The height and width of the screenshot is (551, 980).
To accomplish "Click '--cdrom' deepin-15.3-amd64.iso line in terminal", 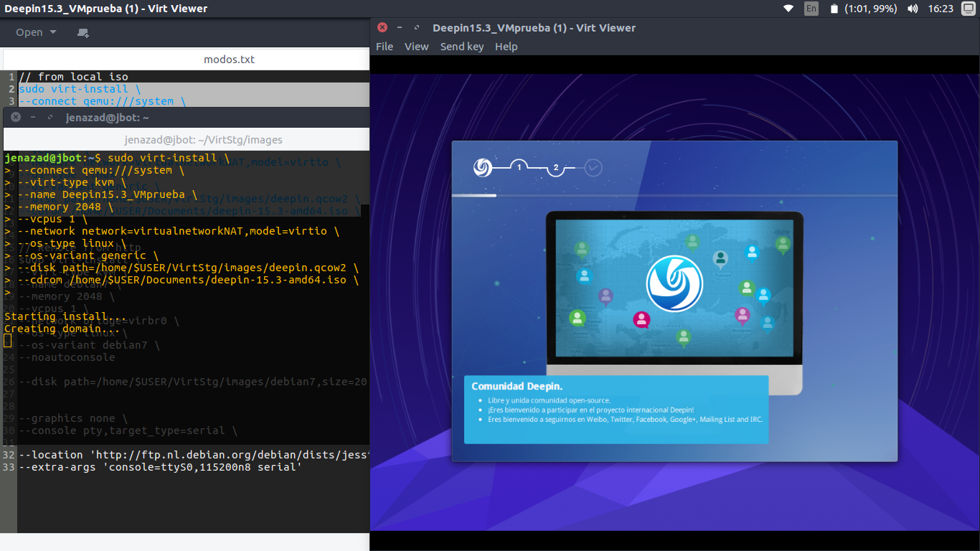I will point(182,280).
